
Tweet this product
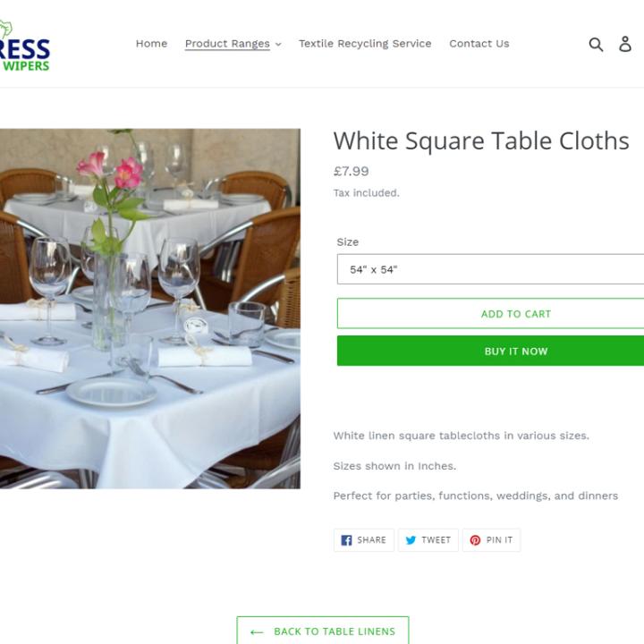pyautogui.click(x=428, y=540)
